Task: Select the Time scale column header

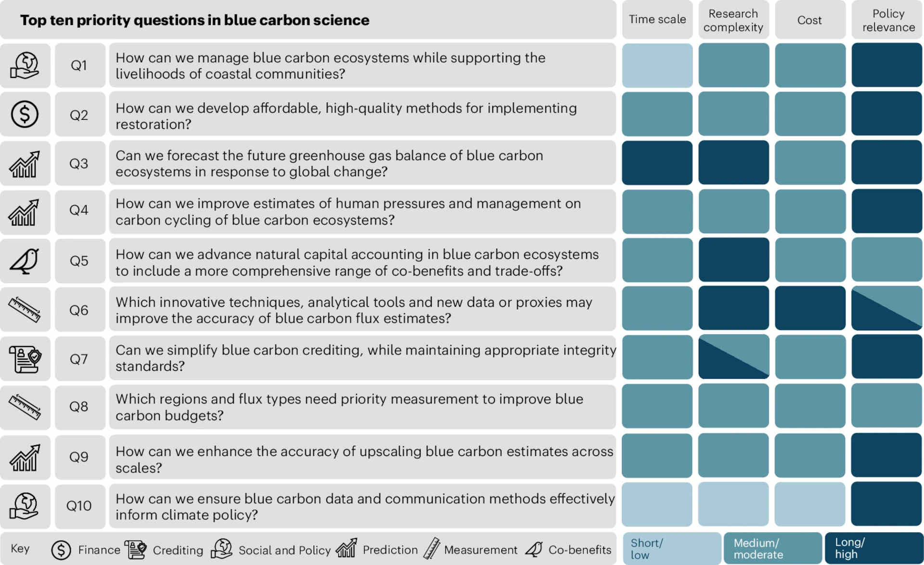Action: 657,20
